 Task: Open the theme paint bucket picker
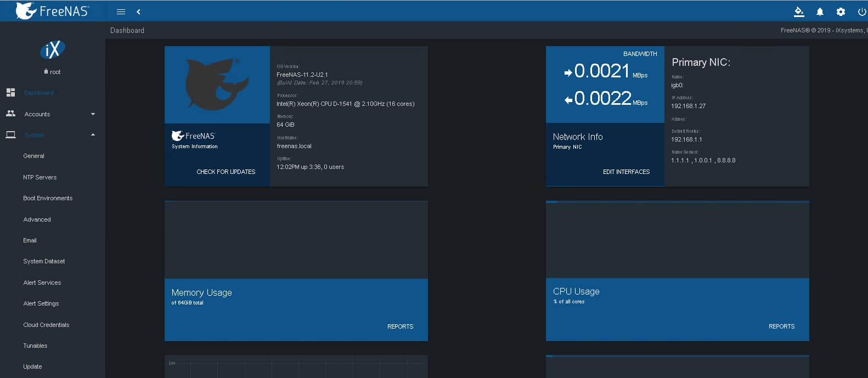(799, 12)
